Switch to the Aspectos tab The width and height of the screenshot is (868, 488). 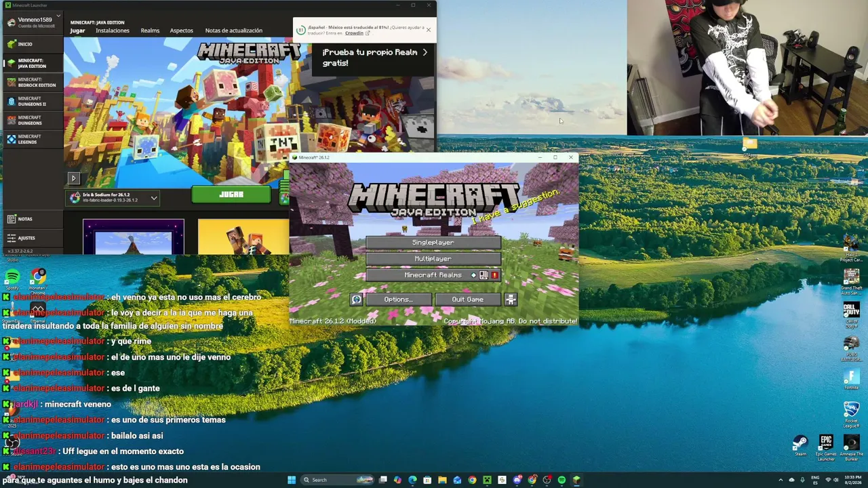[181, 30]
